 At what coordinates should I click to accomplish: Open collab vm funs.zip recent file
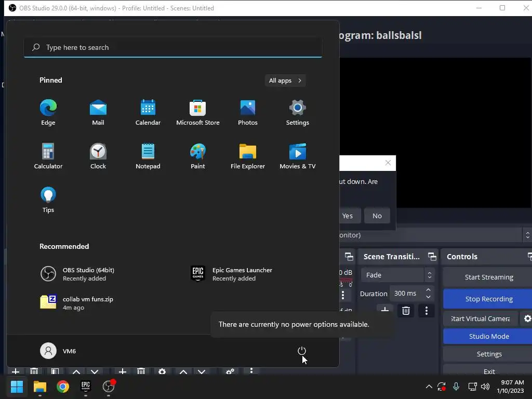[77, 303]
